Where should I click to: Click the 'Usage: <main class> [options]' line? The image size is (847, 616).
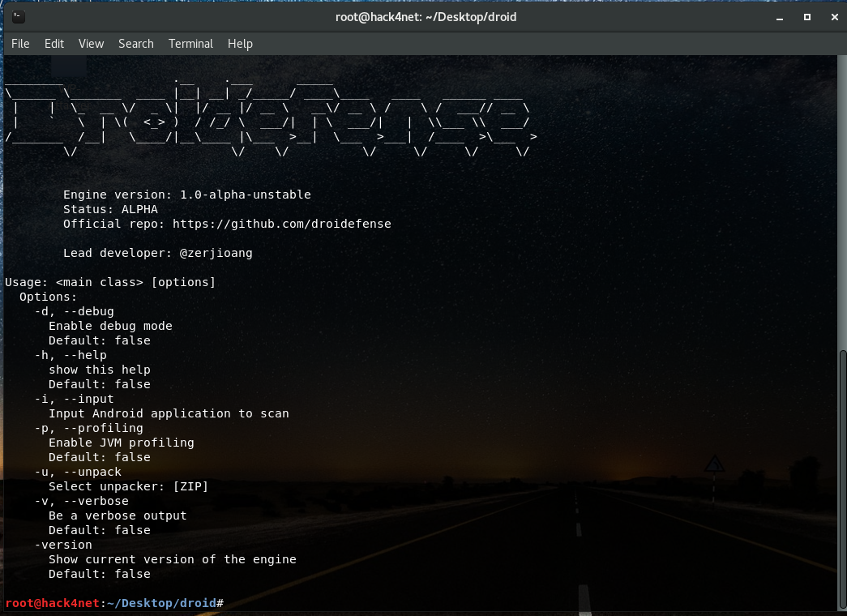(x=110, y=282)
